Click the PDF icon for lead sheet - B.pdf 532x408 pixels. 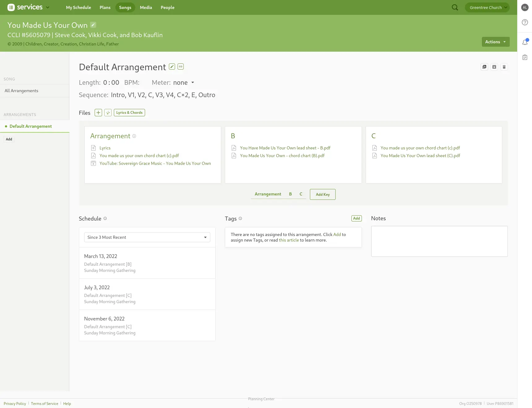pos(234,148)
